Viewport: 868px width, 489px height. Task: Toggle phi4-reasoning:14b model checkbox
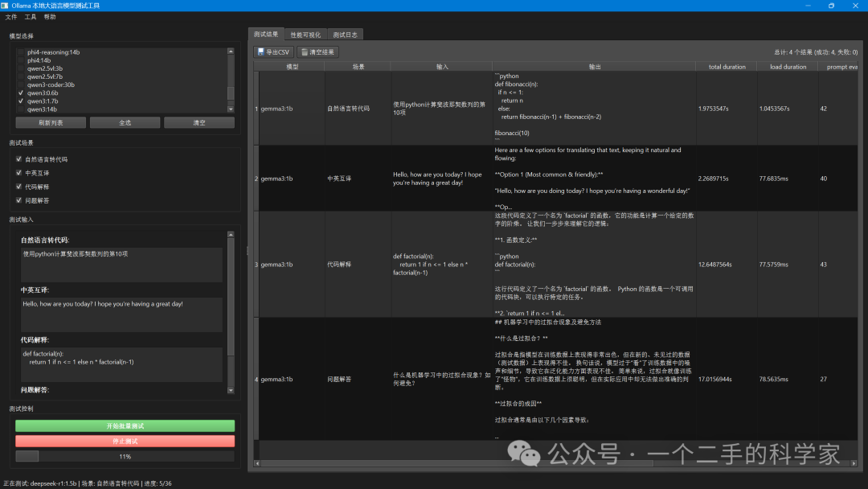coord(21,52)
